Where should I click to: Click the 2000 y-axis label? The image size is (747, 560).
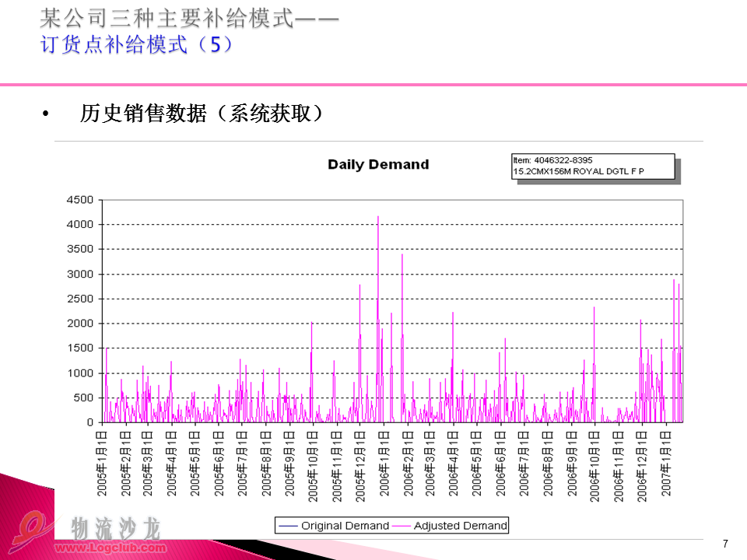[80, 324]
